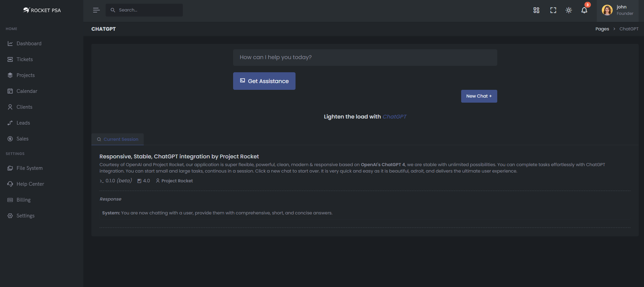Click the Projects layers icon
The height and width of the screenshot is (287, 644).
pos(10,75)
